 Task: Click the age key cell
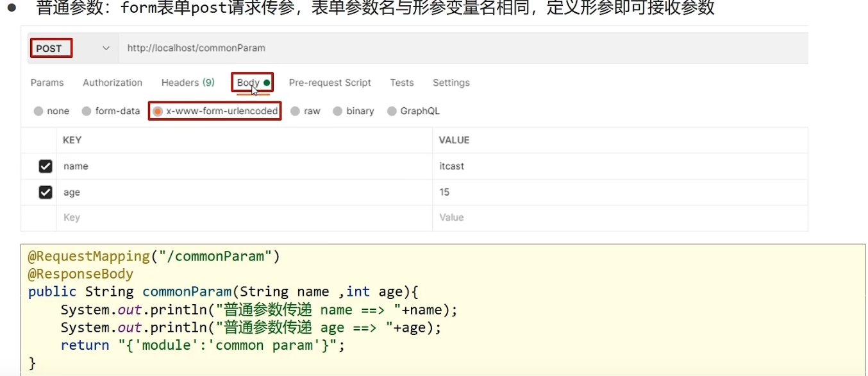pyautogui.click(x=244, y=192)
